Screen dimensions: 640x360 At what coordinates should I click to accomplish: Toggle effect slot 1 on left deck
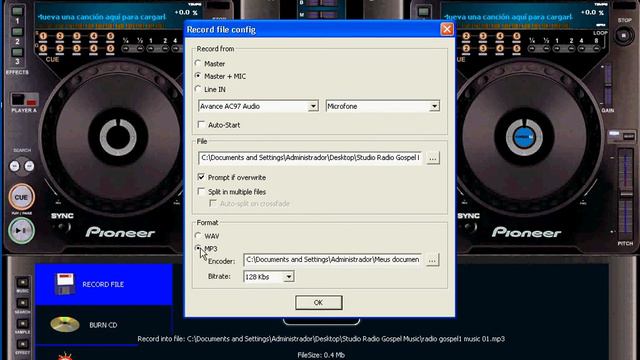(17, 11)
